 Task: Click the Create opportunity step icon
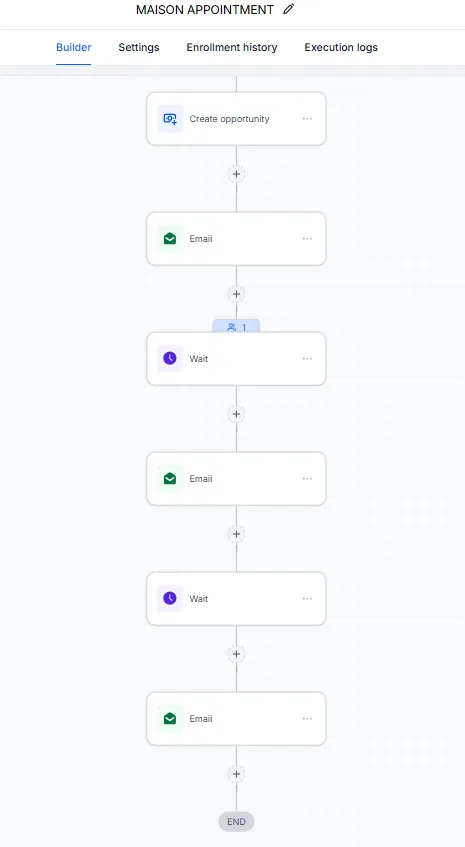tap(170, 119)
